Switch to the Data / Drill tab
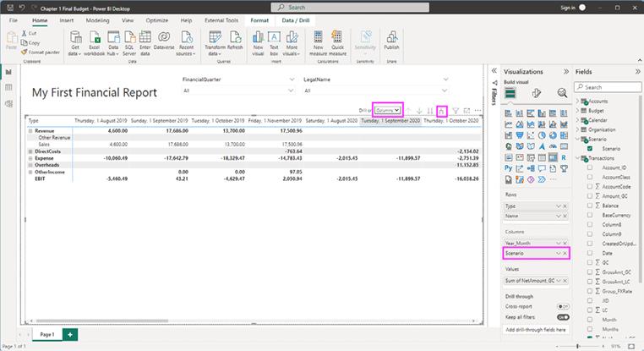The height and width of the screenshot is (351, 644). tap(297, 19)
